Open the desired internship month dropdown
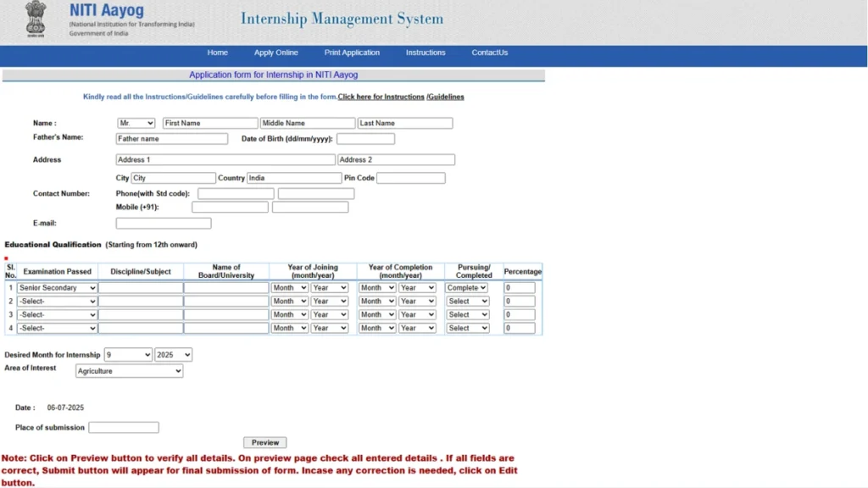The image size is (868, 488). [x=127, y=354]
